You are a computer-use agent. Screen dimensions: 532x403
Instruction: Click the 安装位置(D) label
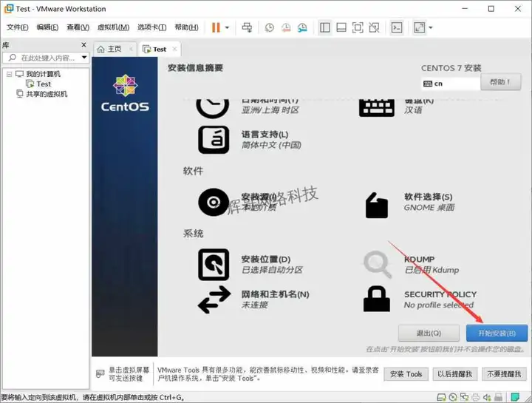(266, 259)
